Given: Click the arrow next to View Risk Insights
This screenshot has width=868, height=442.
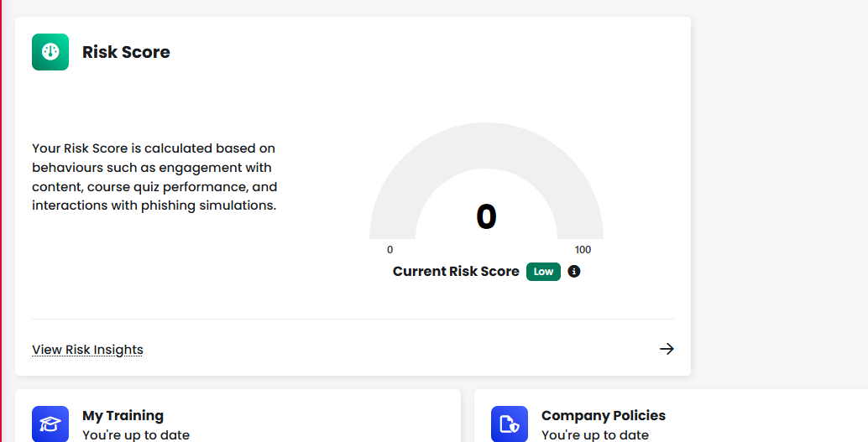Looking at the screenshot, I should tap(667, 349).
